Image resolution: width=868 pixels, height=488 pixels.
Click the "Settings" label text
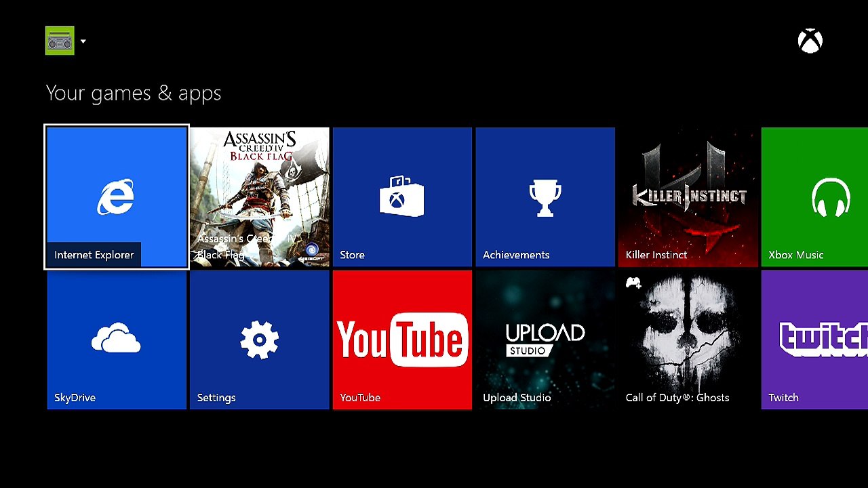pyautogui.click(x=216, y=398)
